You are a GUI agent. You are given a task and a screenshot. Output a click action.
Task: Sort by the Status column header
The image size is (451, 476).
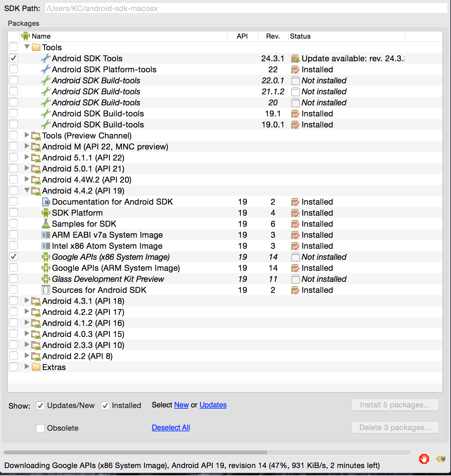(347, 36)
